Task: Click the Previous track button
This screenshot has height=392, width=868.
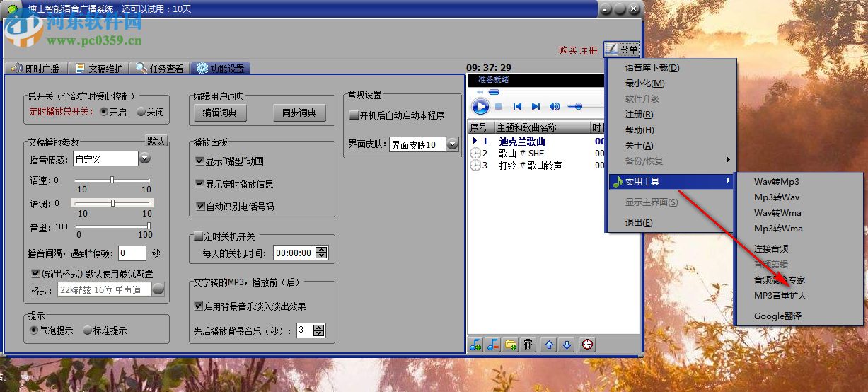Action: coord(517,107)
